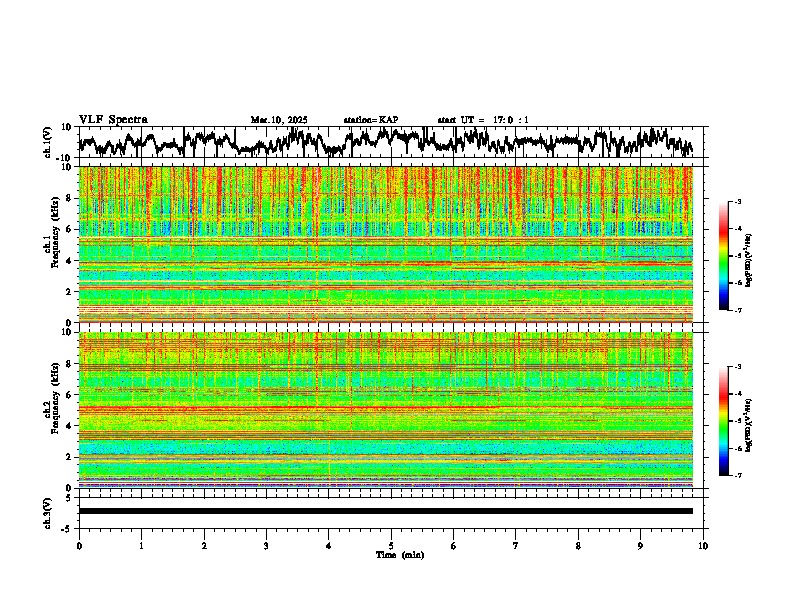The height and width of the screenshot is (612, 792).
Task: Click the "2" kHz tick on ch.1 spectrogram axis
Action: click(x=70, y=291)
